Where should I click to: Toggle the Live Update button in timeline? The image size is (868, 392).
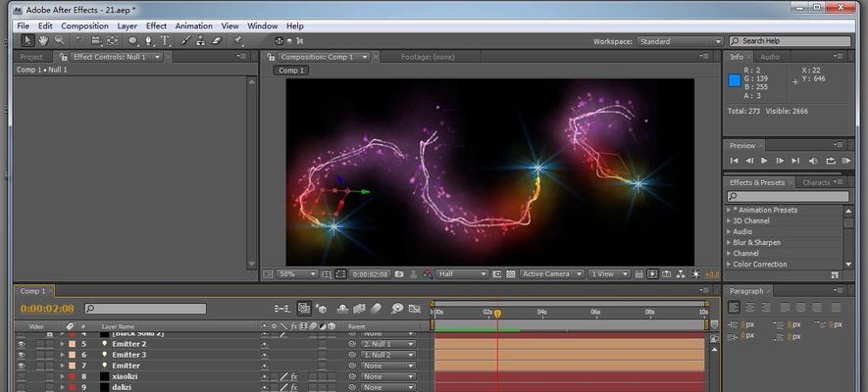[x=304, y=309]
